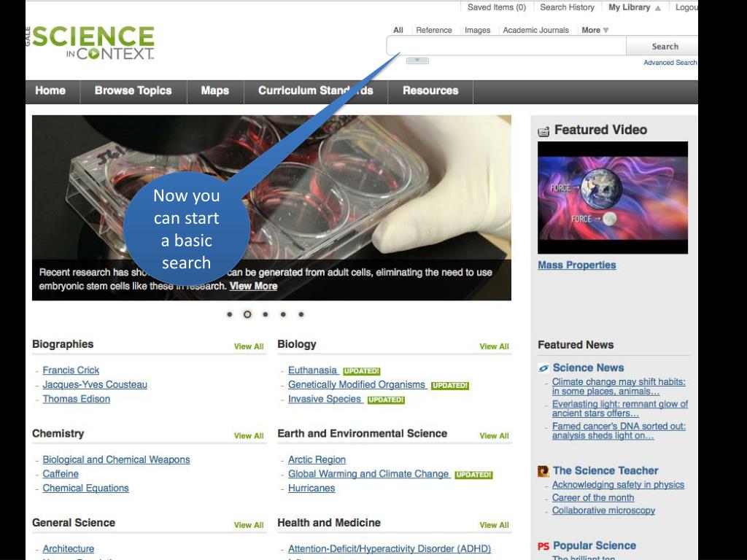Open Chemical Equations topic
Screen dimensions: 747x560
[86, 488]
